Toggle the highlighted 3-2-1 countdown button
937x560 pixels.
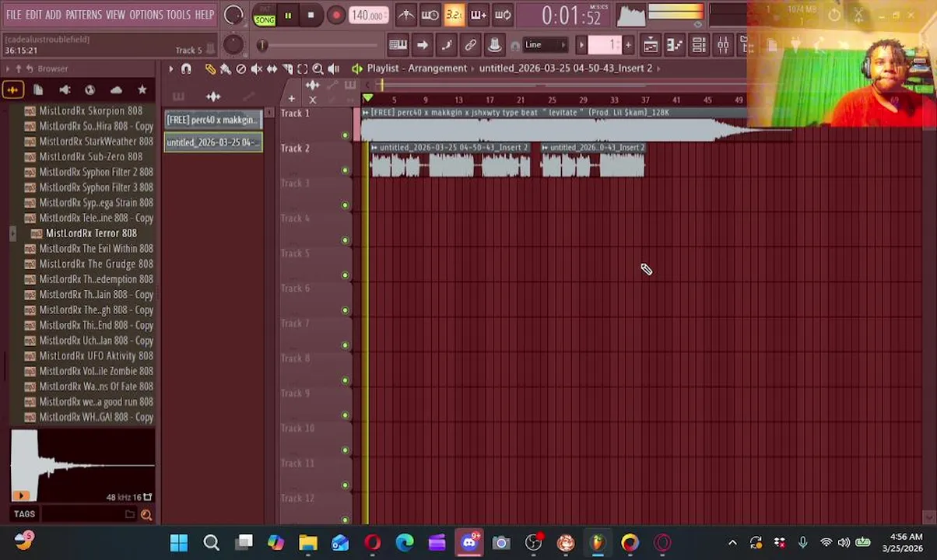454,15
